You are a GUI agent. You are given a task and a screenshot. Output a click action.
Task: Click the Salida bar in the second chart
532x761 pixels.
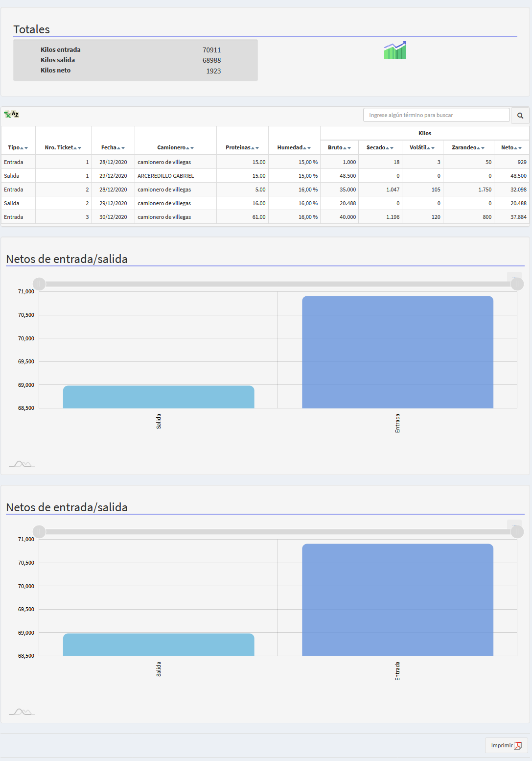tap(159, 644)
